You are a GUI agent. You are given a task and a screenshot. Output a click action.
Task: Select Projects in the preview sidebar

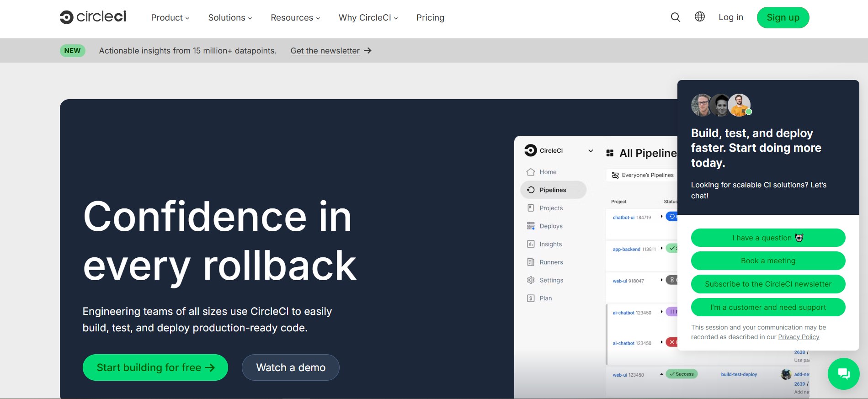point(551,208)
